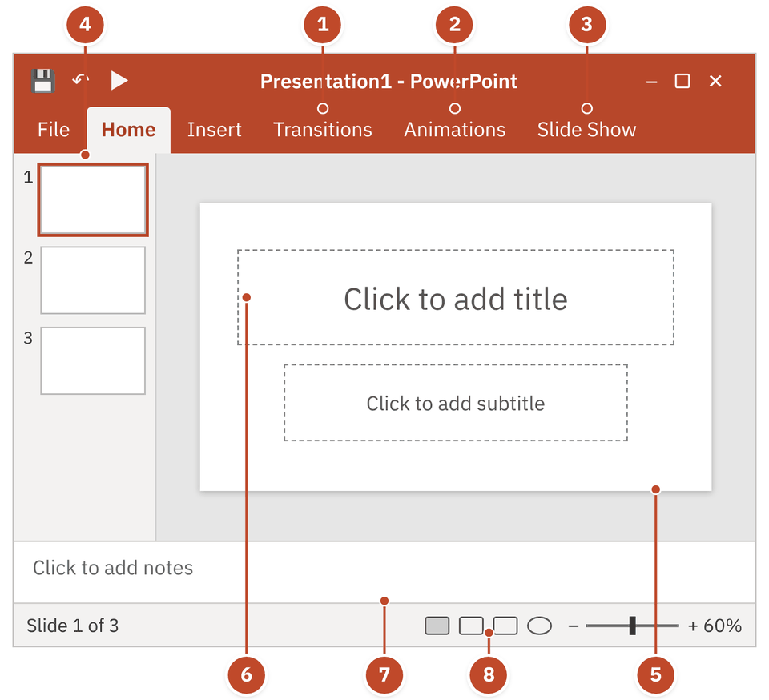The image size is (769, 700).
Task: Open the Animations tab
Action: (455, 130)
